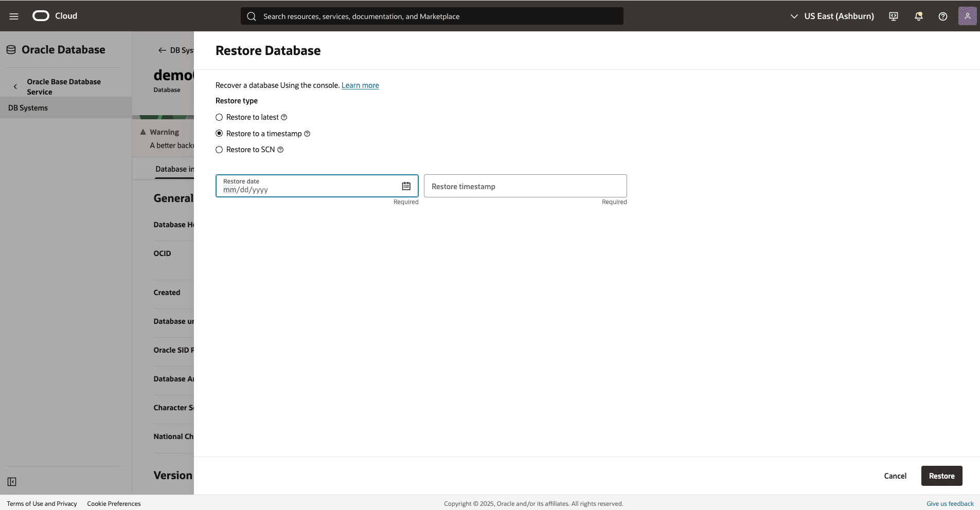Viewport: 980px width, 510px height.
Task: Select the Restore to SCN option
Action: pyautogui.click(x=219, y=150)
